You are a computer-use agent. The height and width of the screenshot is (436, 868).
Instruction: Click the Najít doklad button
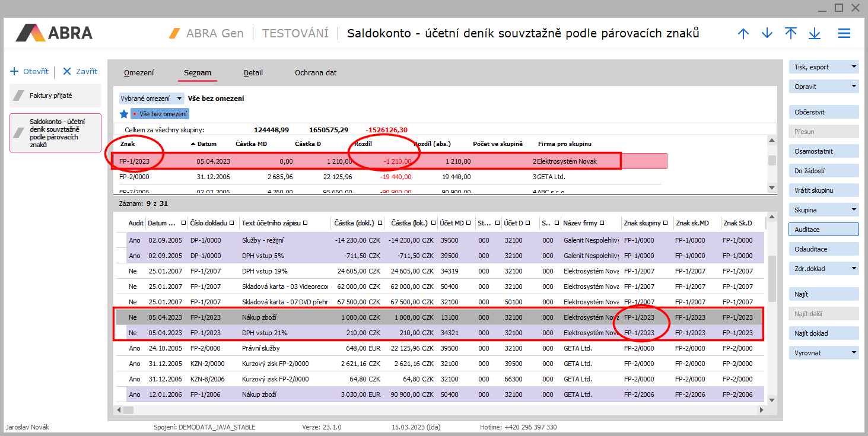pyautogui.click(x=824, y=333)
